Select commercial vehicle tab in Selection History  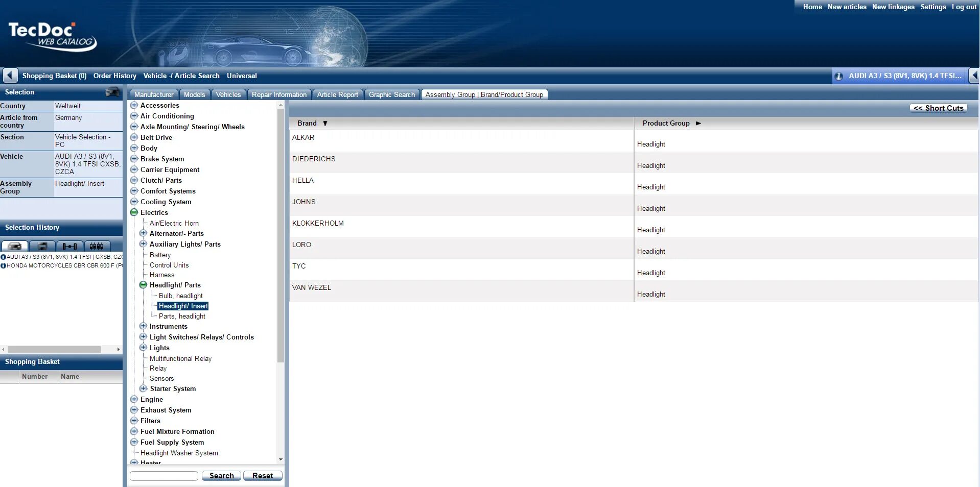[x=42, y=246]
